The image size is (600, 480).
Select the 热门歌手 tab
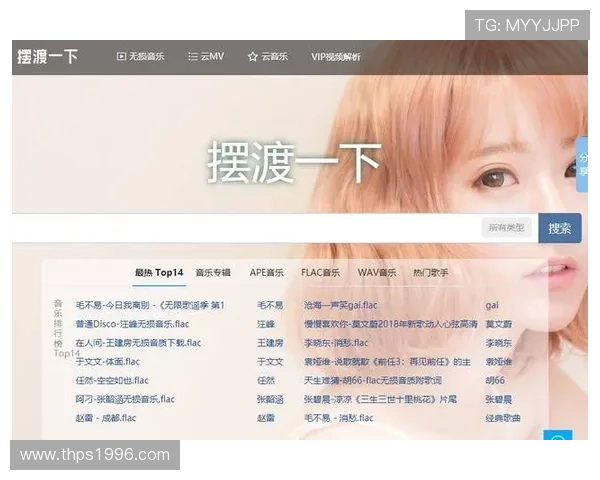430,272
